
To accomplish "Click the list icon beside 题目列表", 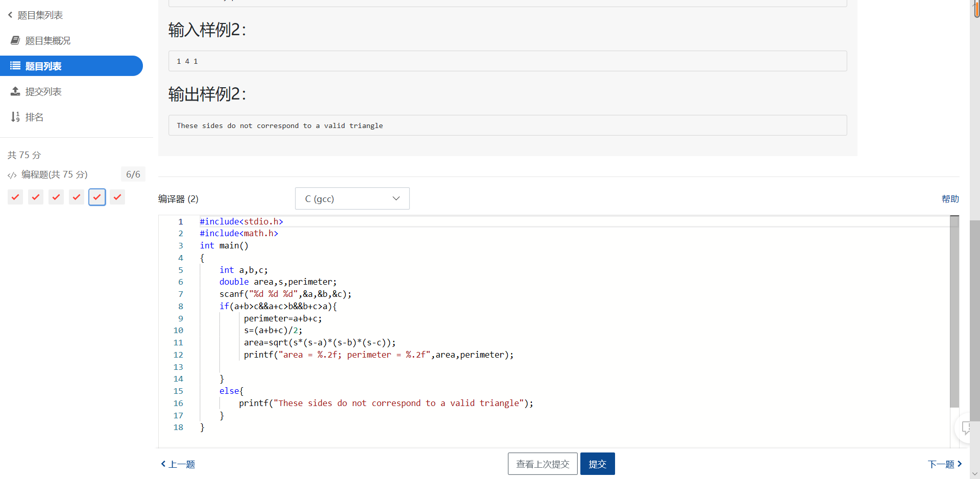I will pos(15,66).
